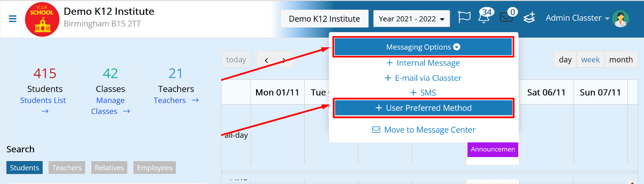This screenshot has height=184, width=644.
Task: Collapse the Messaging Options dropdown
Action: [423, 47]
